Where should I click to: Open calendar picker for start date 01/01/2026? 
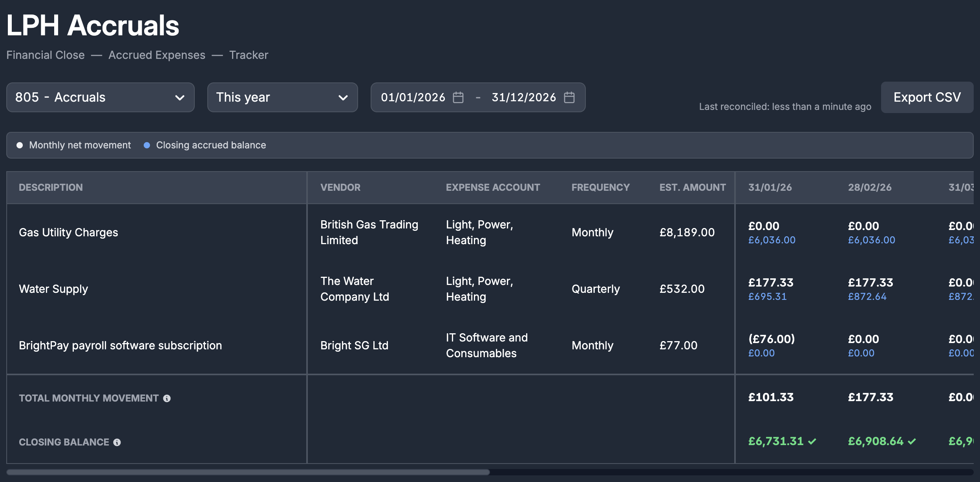[458, 97]
